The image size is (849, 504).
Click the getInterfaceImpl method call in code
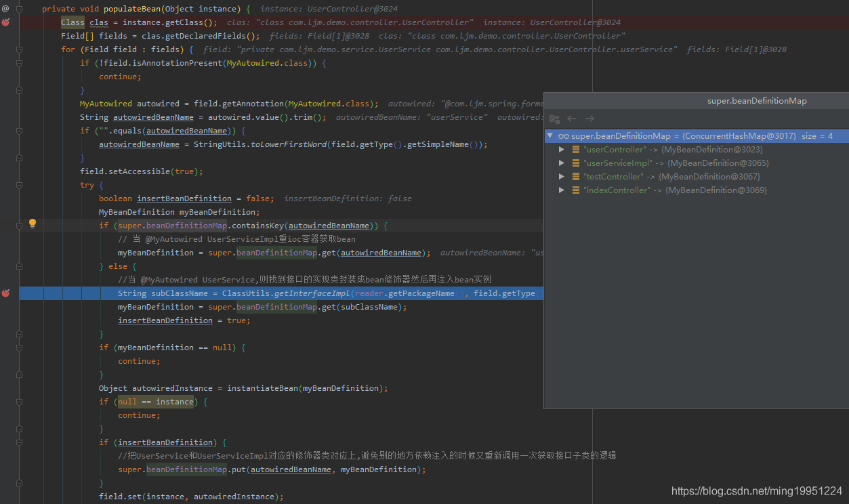312,293
